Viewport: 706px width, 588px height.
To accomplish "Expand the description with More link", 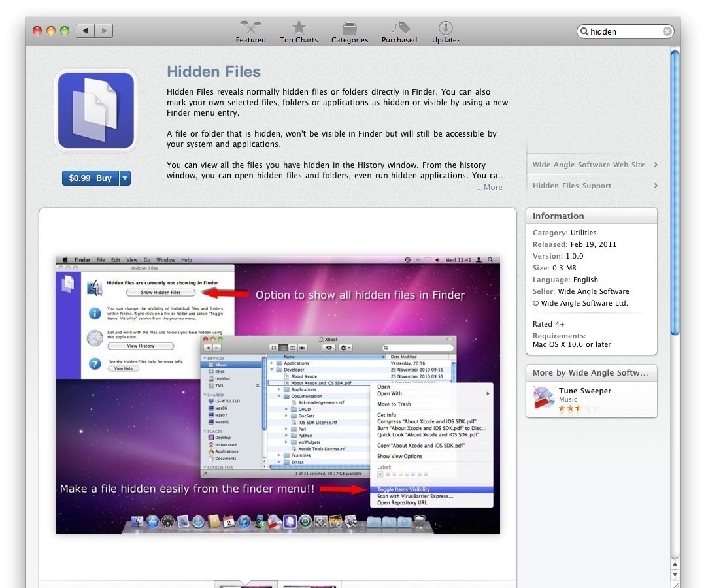I will pyautogui.click(x=489, y=188).
